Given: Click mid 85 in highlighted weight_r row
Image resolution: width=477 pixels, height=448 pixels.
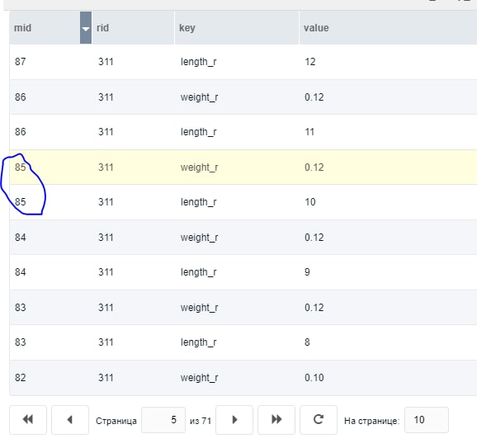Looking at the screenshot, I should click(x=21, y=167).
